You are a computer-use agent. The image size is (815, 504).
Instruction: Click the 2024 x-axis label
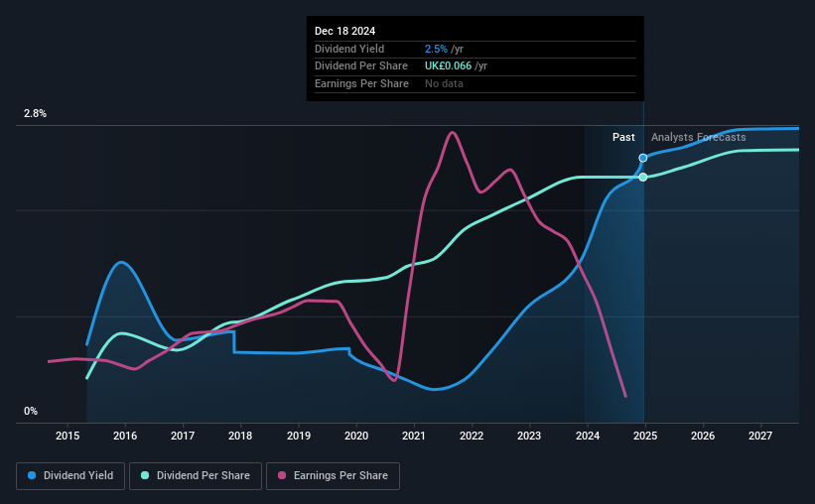(588, 436)
